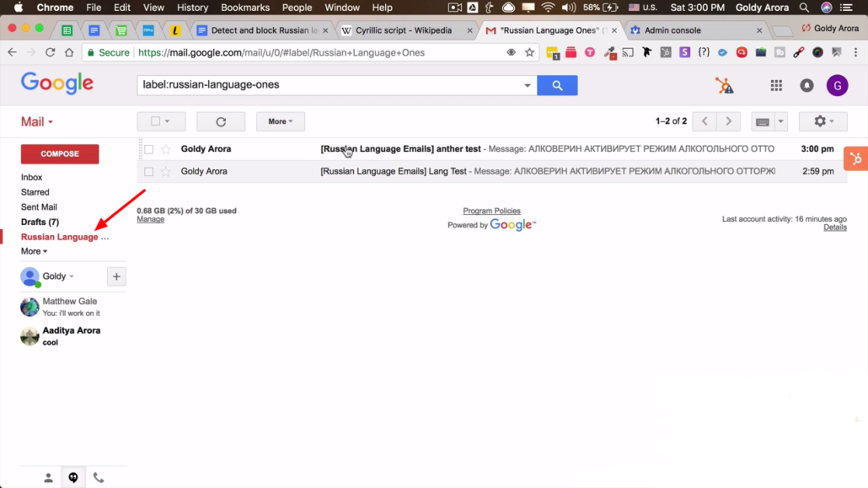Screen dimensions: 868x488
Task: Open Google notifications bell
Action: pyautogui.click(x=806, y=85)
